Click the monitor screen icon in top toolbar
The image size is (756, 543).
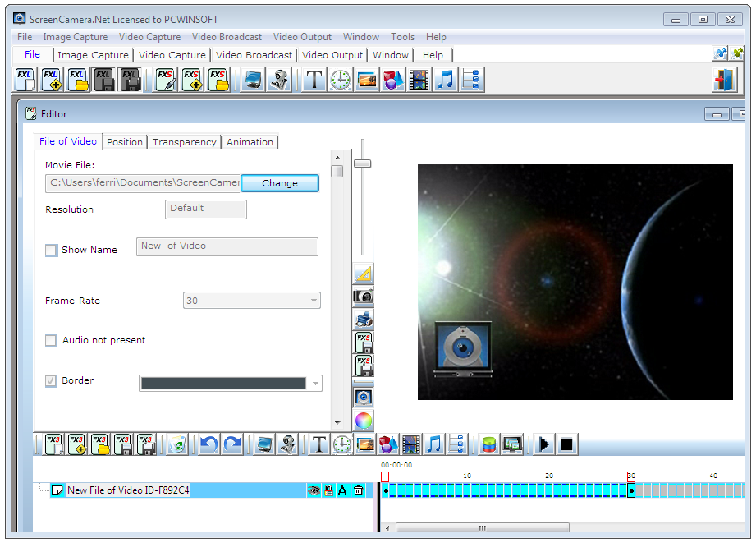click(x=253, y=80)
